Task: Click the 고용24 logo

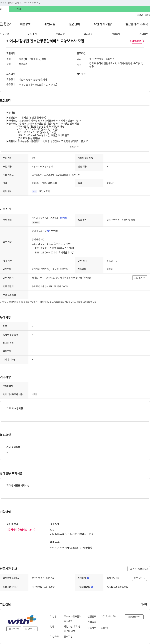Action: 6,24
